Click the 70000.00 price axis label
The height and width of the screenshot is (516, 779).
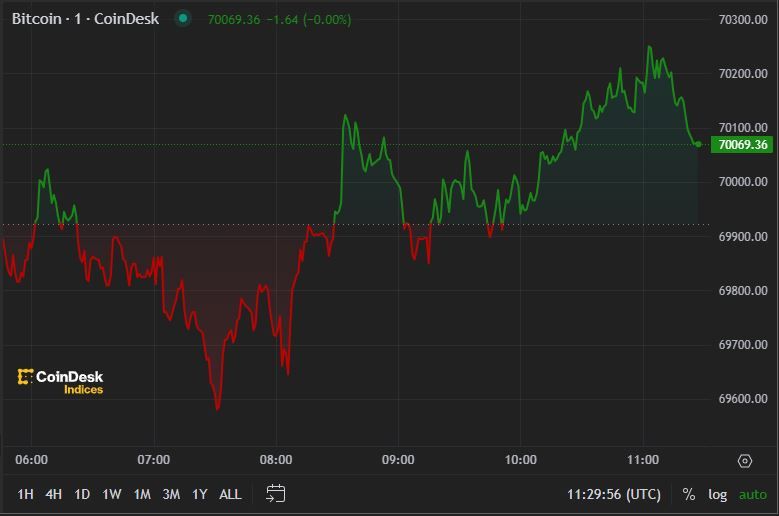[x=743, y=182]
